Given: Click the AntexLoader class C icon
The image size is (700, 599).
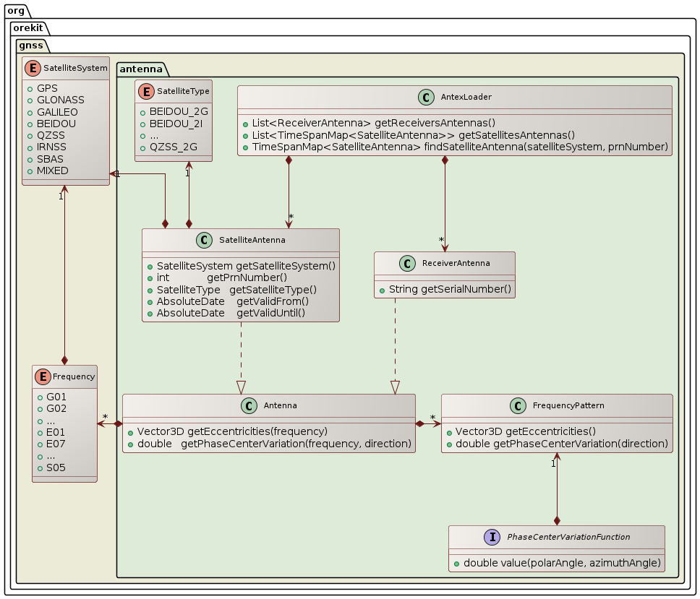Looking at the screenshot, I should click(x=426, y=97).
